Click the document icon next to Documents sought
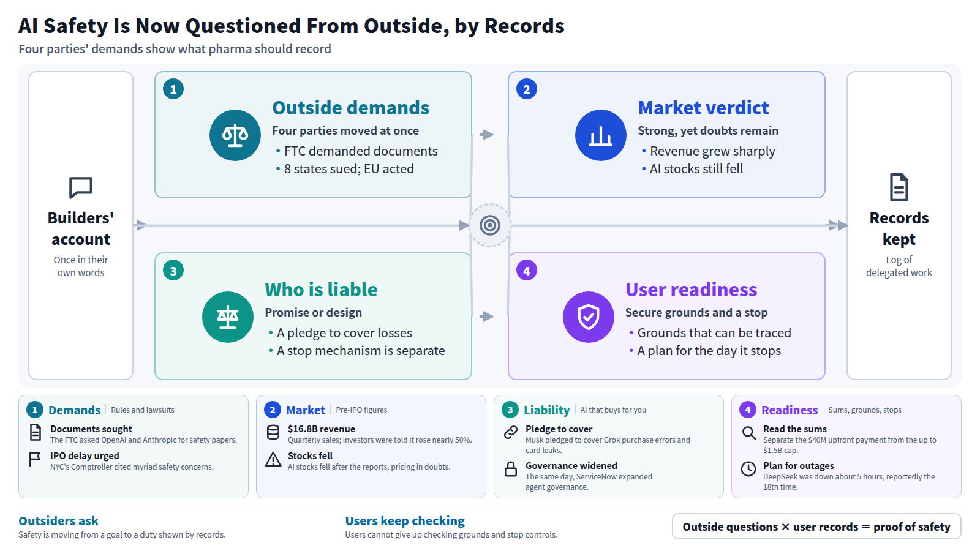Viewport: 980px width, 551px height. (x=36, y=433)
